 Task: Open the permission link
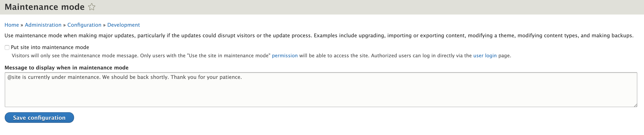(285, 56)
